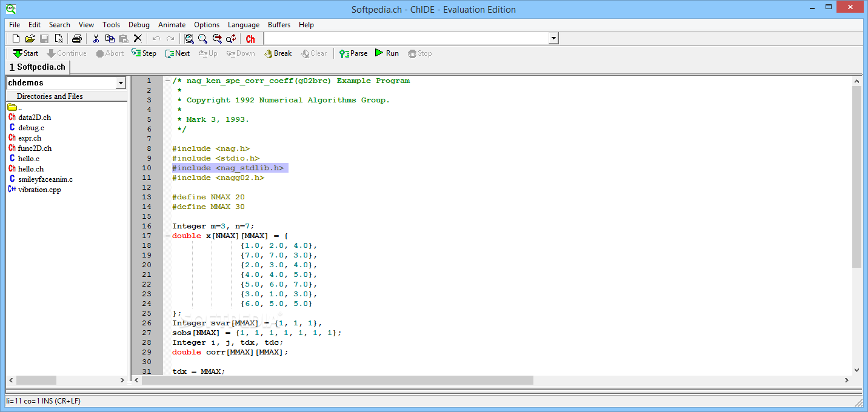
Task: Select the Softpedia.ch buffer tab
Action: point(38,67)
